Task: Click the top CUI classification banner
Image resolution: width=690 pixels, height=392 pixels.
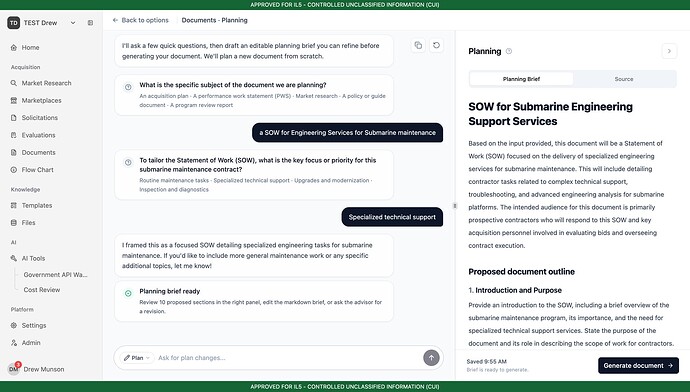Action: point(345,5)
